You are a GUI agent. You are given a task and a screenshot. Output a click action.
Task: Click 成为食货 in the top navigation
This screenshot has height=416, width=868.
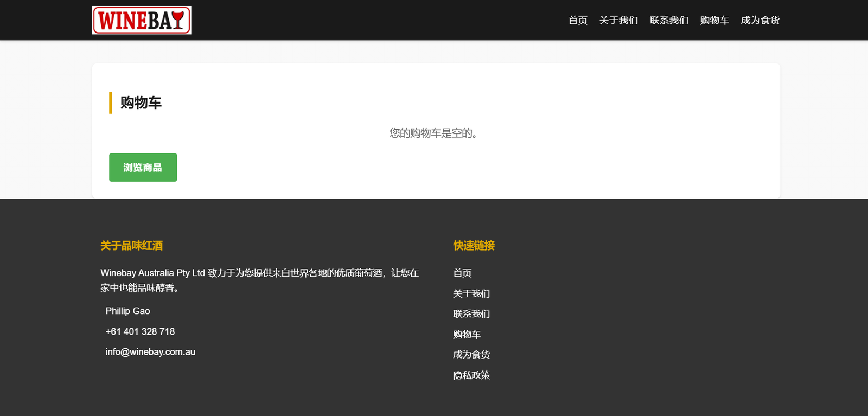click(760, 20)
